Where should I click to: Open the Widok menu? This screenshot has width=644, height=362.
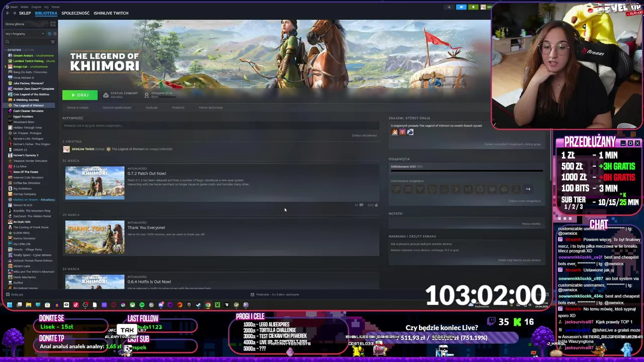(x=25, y=7)
